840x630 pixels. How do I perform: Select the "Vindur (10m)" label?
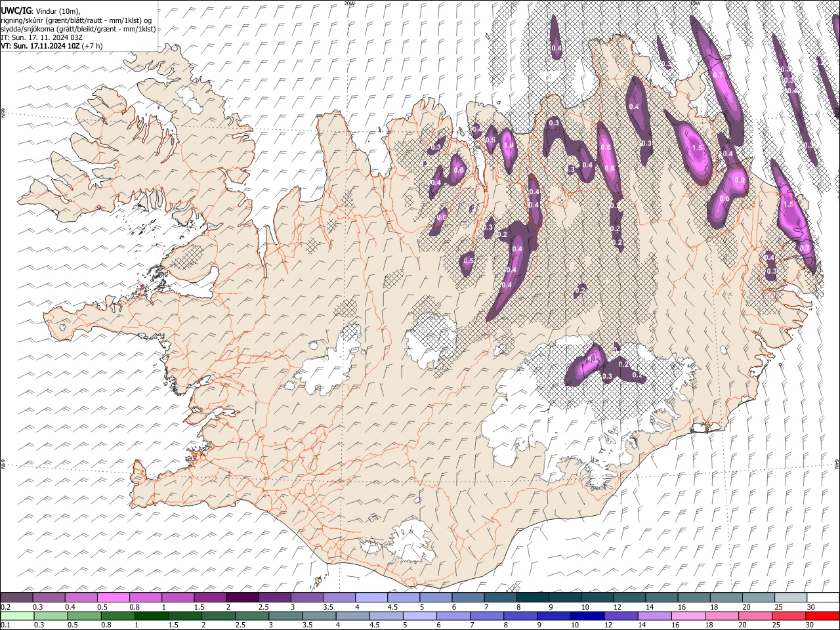tap(57, 11)
